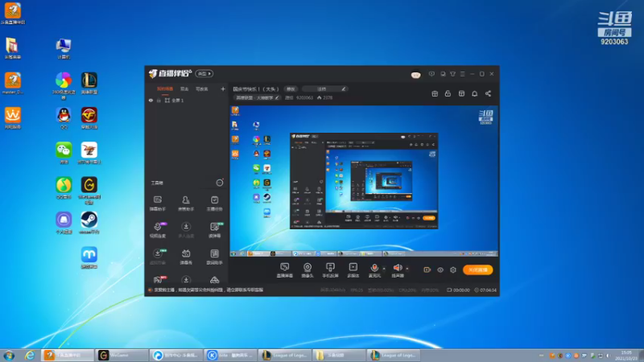Expand speaker options arrow
The height and width of the screenshot is (362, 644).
(x=407, y=269)
